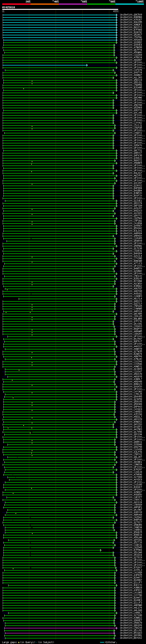Select the UniRef100_A9SKK9 label
146x644 pixels.
(131, 40)
